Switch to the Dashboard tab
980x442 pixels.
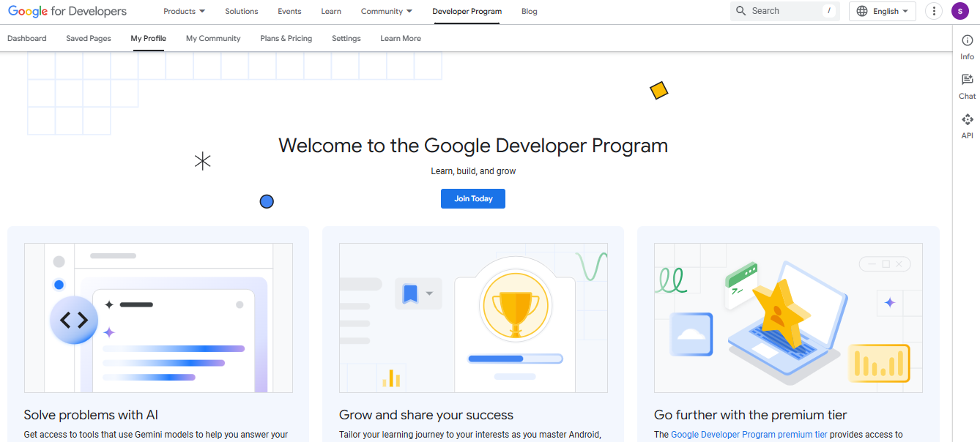[x=27, y=38]
